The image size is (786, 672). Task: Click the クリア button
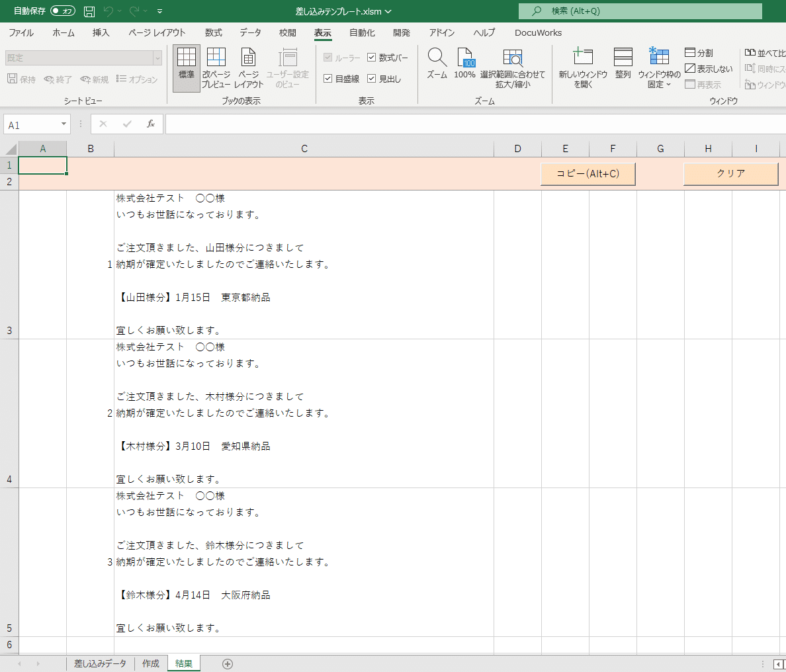(731, 174)
